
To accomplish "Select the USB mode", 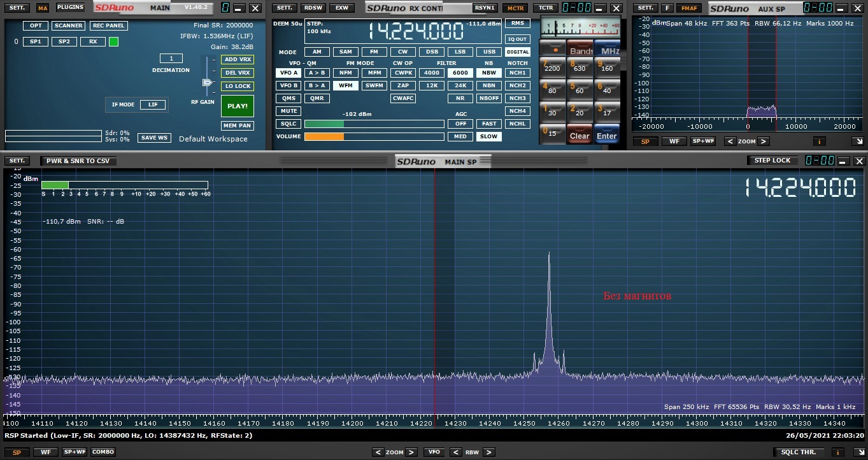I will tap(489, 52).
